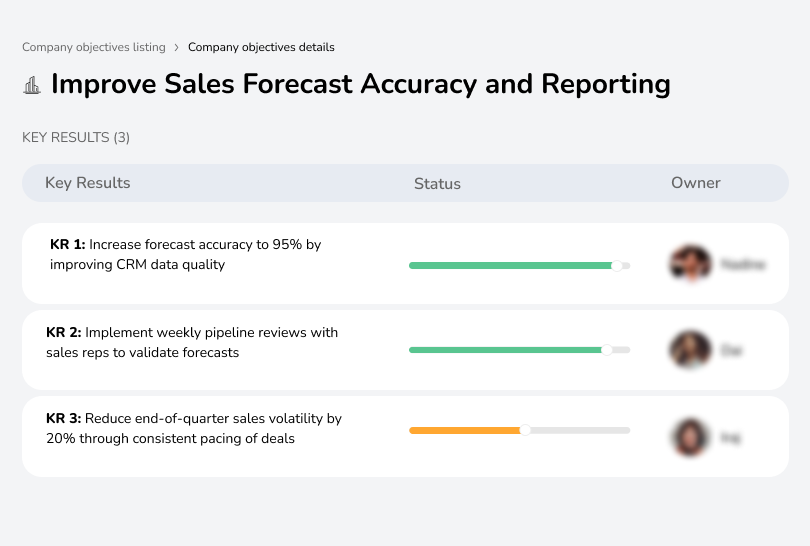
Task: Adjust the KR 1 green progress slider
Action: point(616,266)
